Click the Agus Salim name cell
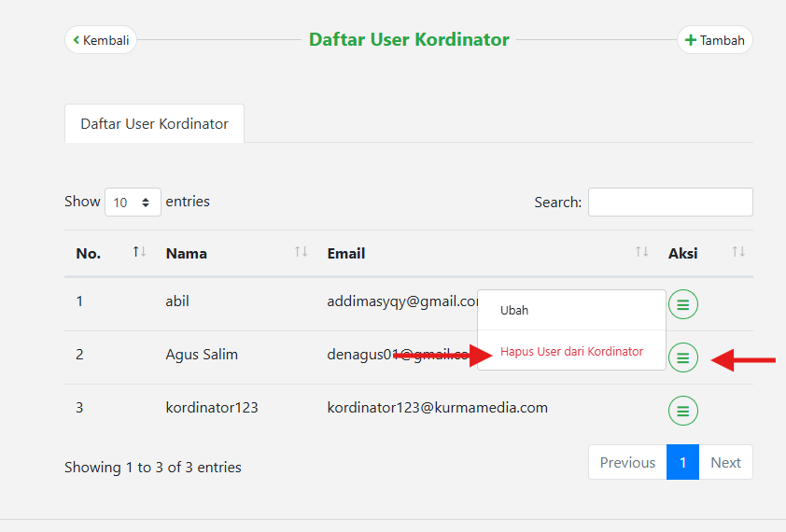This screenshot has height=532, width=786. pyautogui.click(x=202, y=355)
